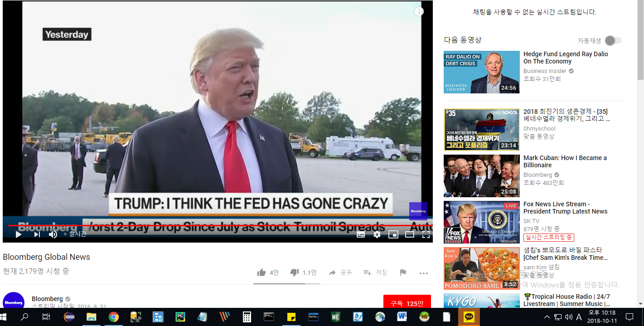The height and width of the screenshot is (326, 644).
Task: Open Eclipse from the taskbar
Action: [69, 317]
